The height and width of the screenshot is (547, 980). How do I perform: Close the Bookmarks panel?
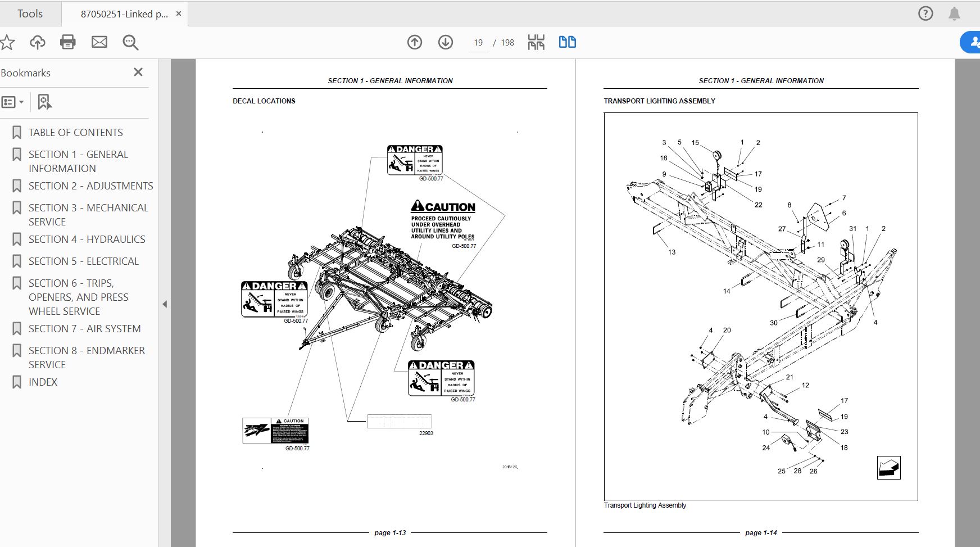(138, 72)
